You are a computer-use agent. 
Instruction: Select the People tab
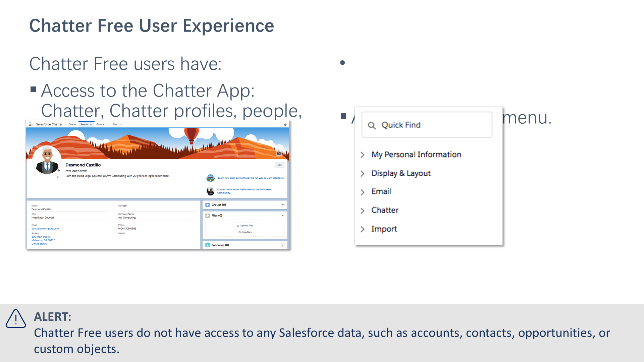pyautogui.click(x=84, y=124)
